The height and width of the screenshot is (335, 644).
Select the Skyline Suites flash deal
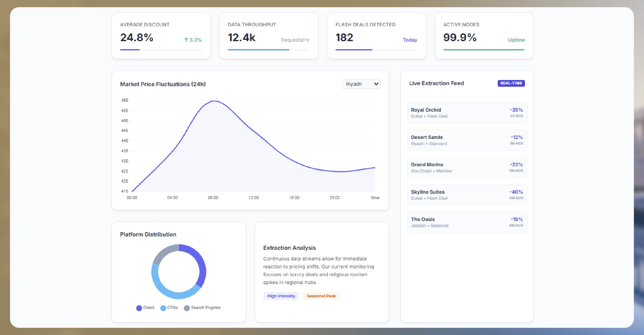466,195
